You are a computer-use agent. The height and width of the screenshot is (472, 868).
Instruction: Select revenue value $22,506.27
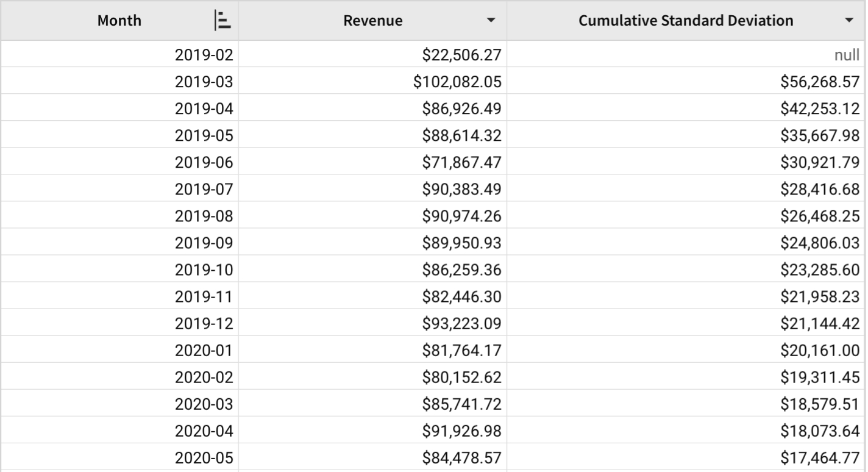coord(461,55)
